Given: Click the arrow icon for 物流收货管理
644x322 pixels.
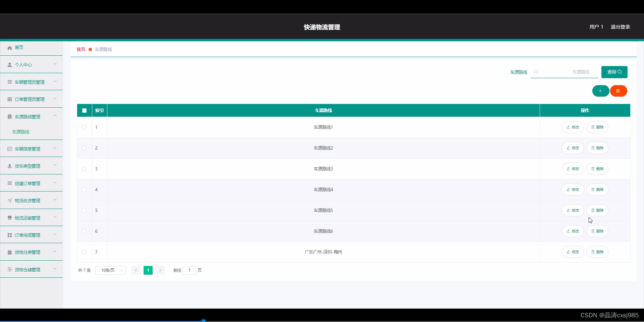Looking at the screenshot, I should point(10,201).
